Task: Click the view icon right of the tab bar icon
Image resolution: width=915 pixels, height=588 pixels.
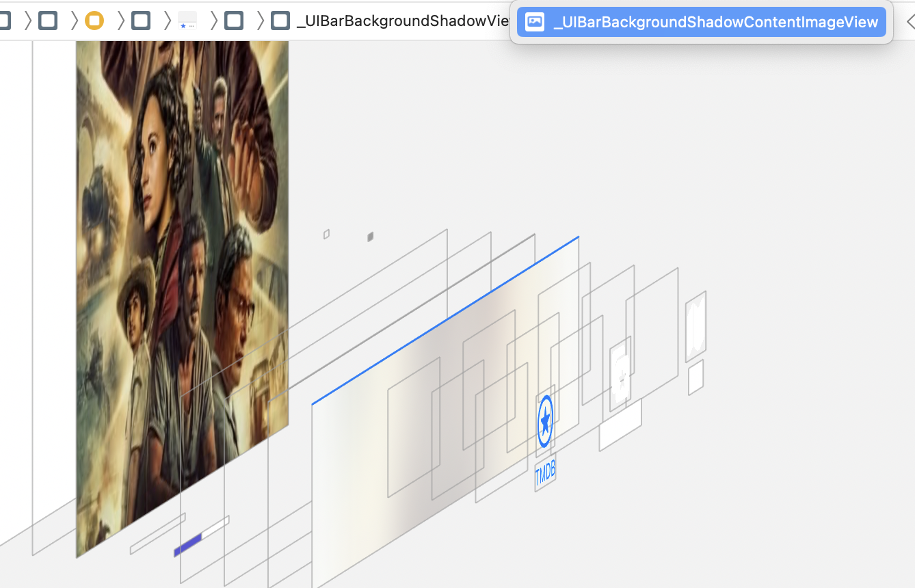Action: click(x=234, y=21)
